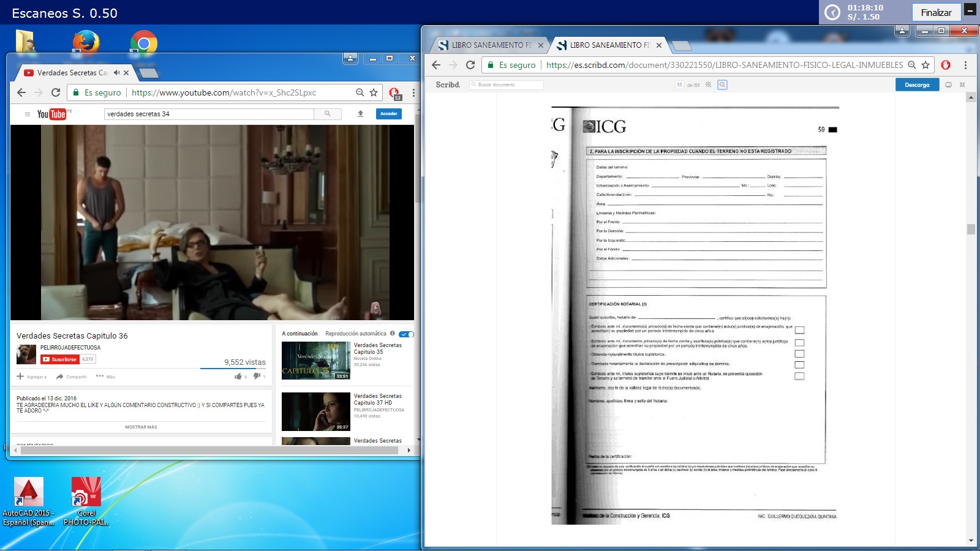Dislike the video with thumbs down
Image resolution: width=980 pixels, height=551 pixels.
pyautogui.click(x=257, y=377)
